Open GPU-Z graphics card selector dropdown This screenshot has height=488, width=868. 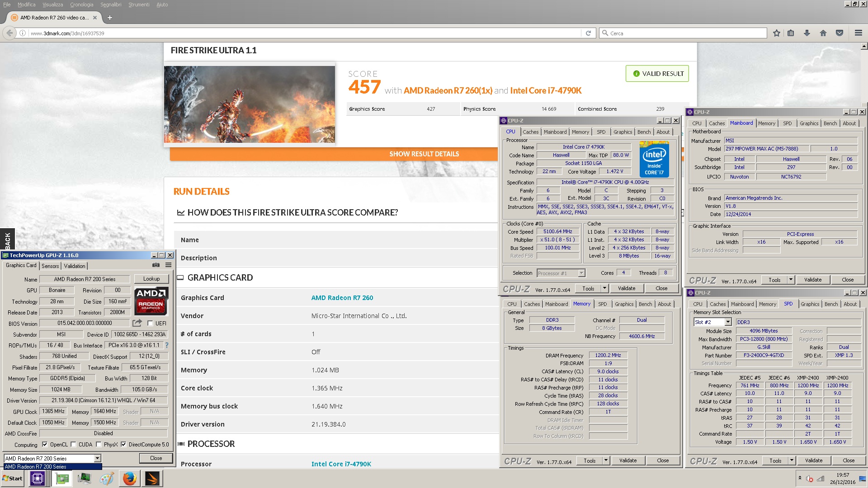pyautogui.click(x=97, y=458)
